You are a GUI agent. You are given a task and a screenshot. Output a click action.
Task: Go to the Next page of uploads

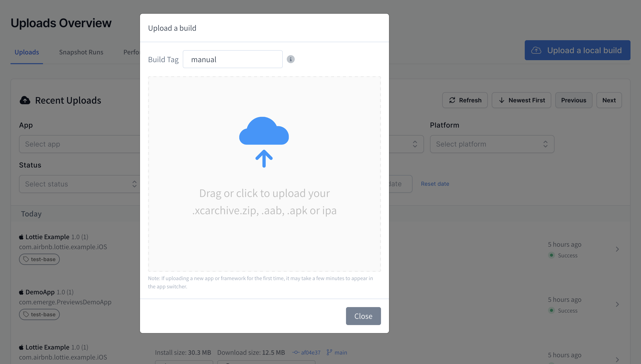[x=609, y=100]
